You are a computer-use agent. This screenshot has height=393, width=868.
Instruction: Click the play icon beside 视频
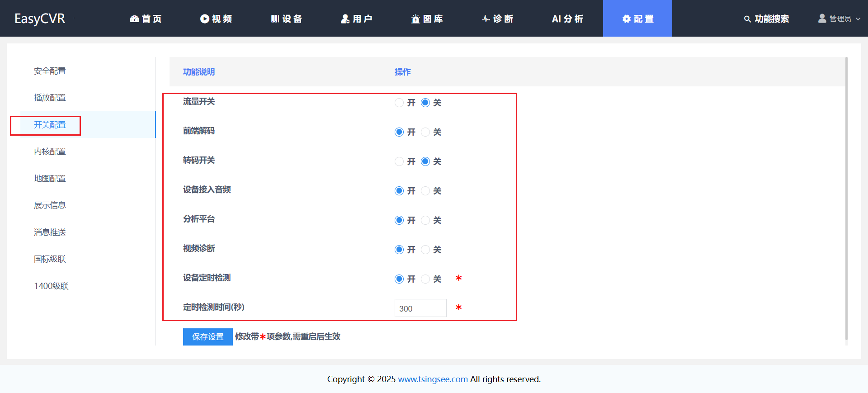tap(205, 19)
